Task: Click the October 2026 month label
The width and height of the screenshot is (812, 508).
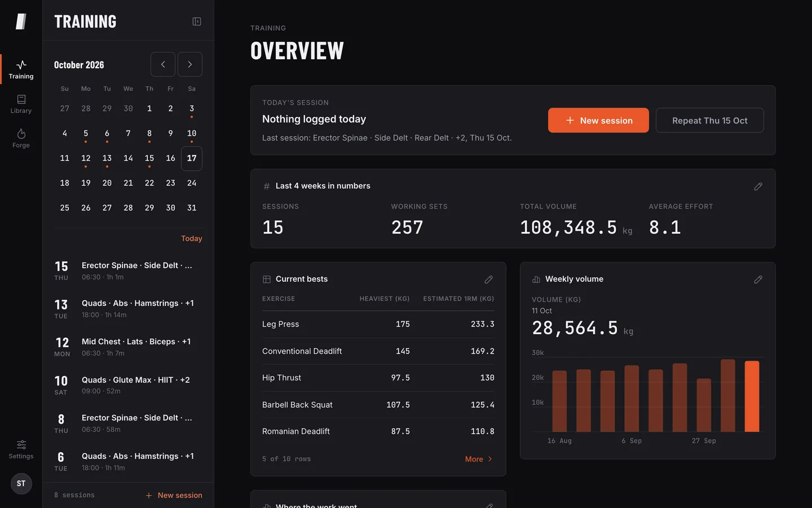Action: pos(79,65)
